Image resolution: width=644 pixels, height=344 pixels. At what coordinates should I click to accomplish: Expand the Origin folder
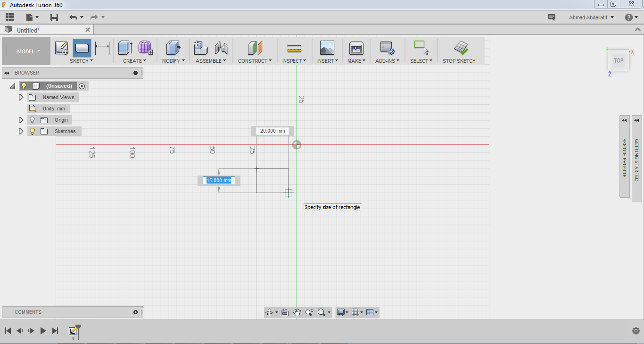[21, 120]
